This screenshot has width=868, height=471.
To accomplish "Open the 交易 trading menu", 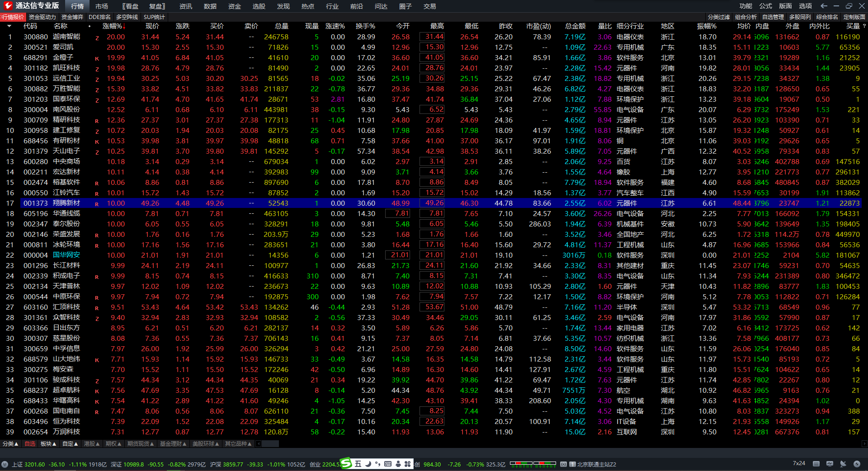I will [430, 6].
